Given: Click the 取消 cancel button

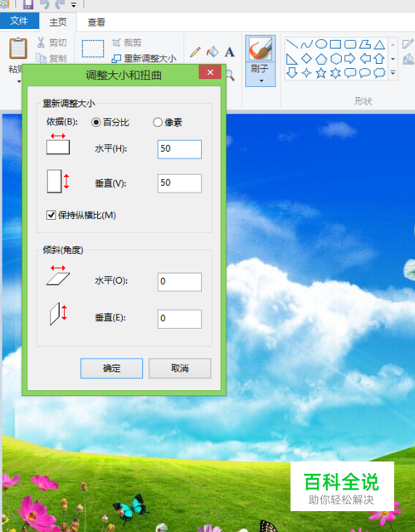Looking at the screenshot, I should tap(180, 368).
